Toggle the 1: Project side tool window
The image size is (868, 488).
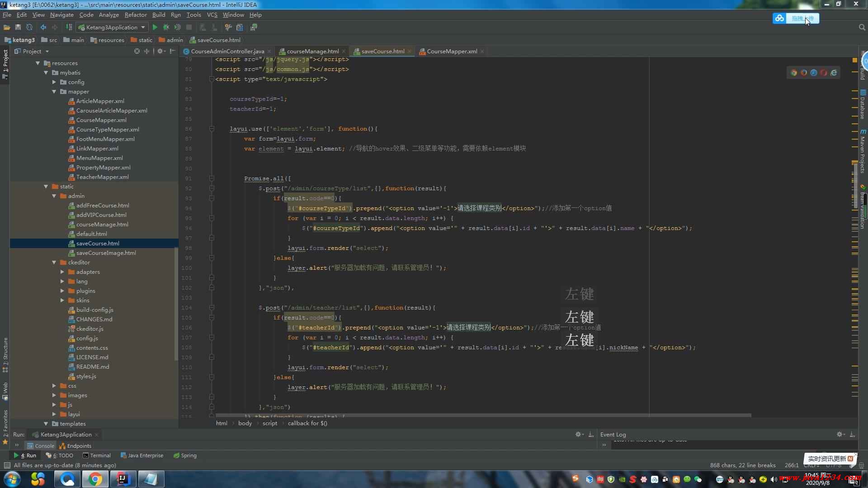pos(5,64)
